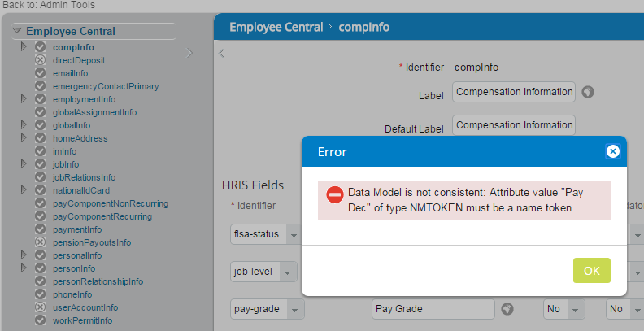Click the homeAddress status check icon
Viewport: 644px width, 331px height.
(40, 138)
